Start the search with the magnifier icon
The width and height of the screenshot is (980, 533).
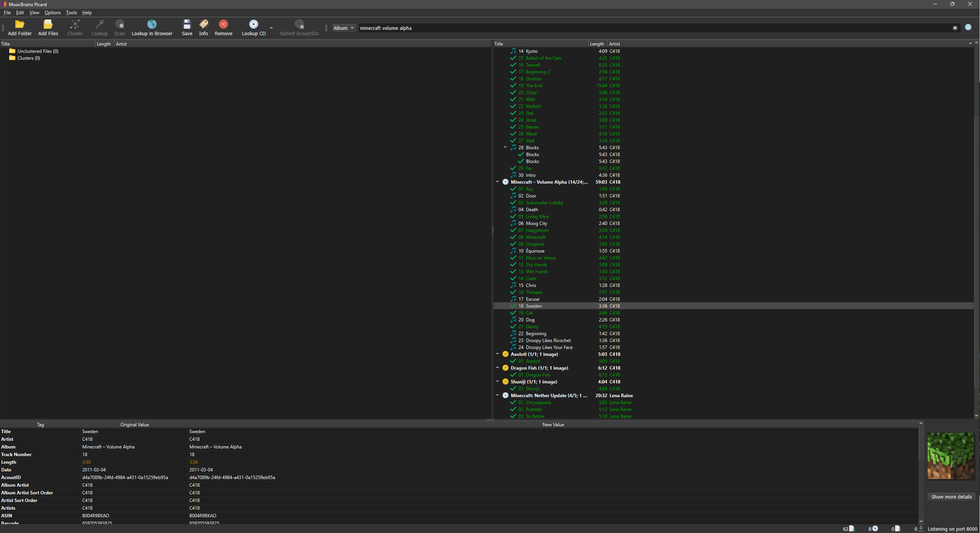(x=969, y=28)
